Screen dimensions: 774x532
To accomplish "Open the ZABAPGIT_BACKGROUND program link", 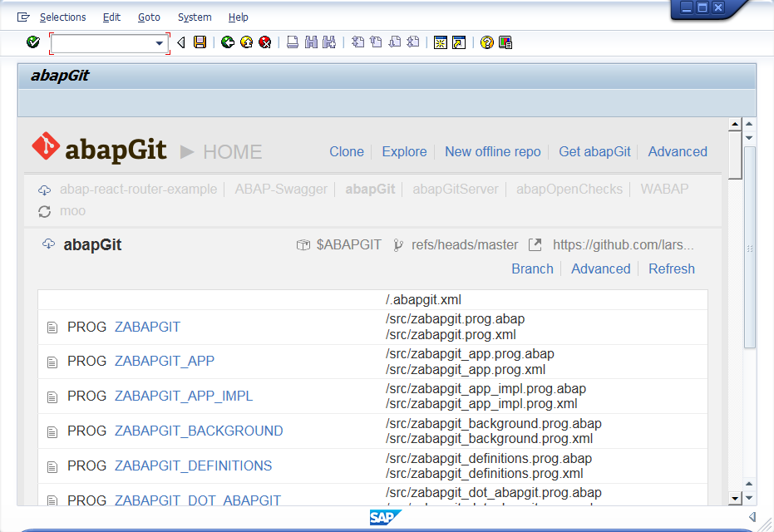I will pos(199,431).
